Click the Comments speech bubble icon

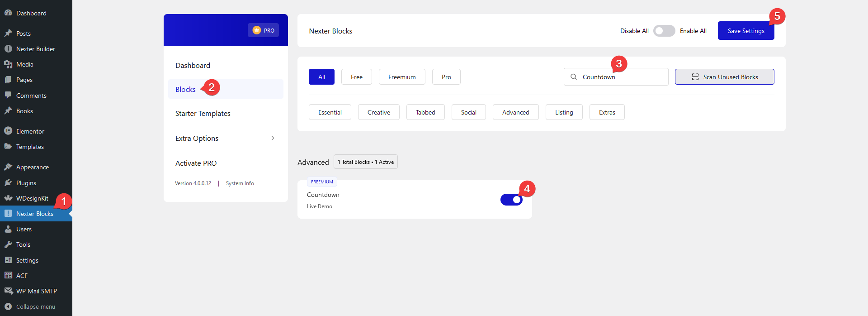point(8,96)
